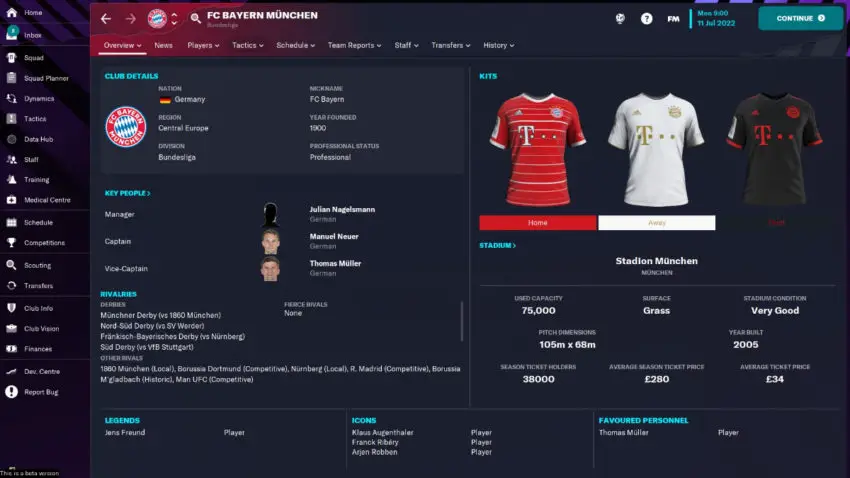Open the Transfers menu in top bar

[x=450, y=46]
